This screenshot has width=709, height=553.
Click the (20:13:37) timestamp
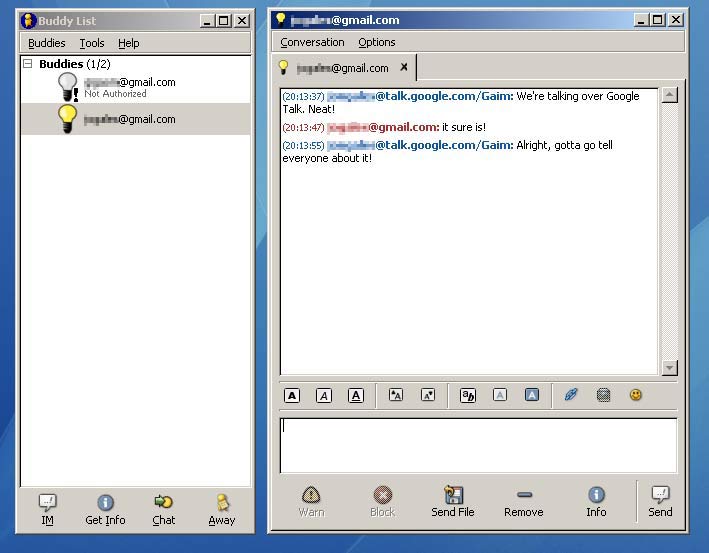[303, 96]
